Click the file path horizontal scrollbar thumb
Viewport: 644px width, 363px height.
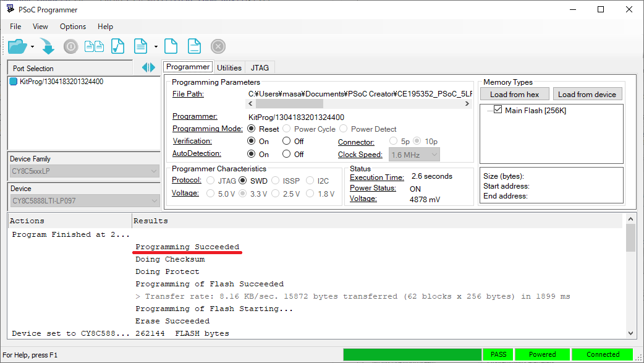point(289,104)
